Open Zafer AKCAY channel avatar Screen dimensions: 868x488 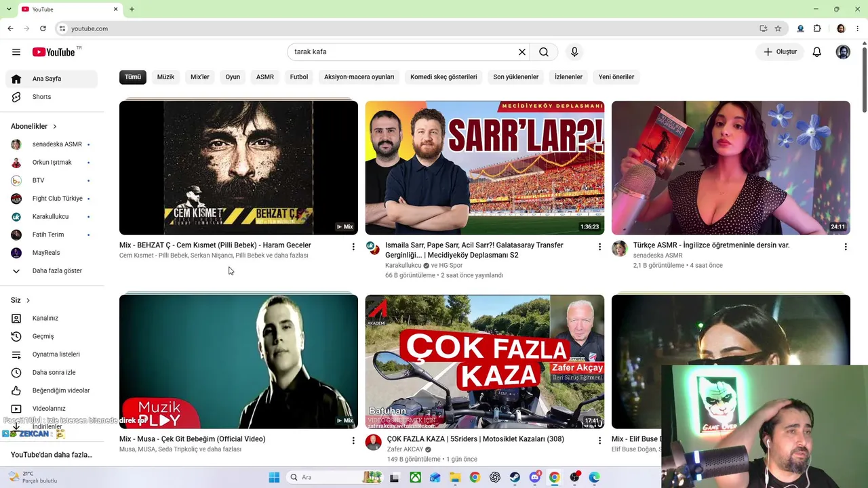[374, 442]
